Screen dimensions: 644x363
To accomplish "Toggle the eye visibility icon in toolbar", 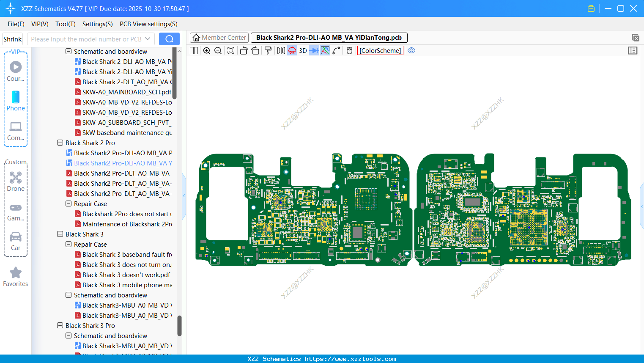I will pos(411,50).
